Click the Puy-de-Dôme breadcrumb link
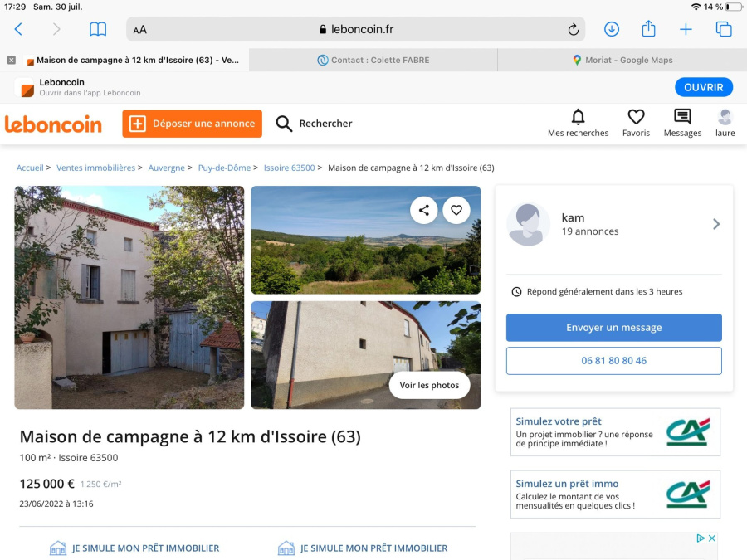This screenshot has height=560, width=747. click(224, 168)
